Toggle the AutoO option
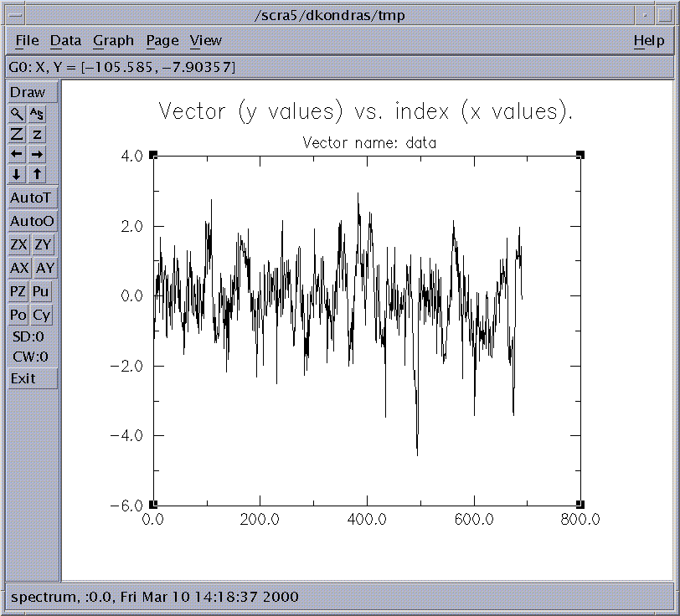 pyautogui.click(x=33, y=222)
